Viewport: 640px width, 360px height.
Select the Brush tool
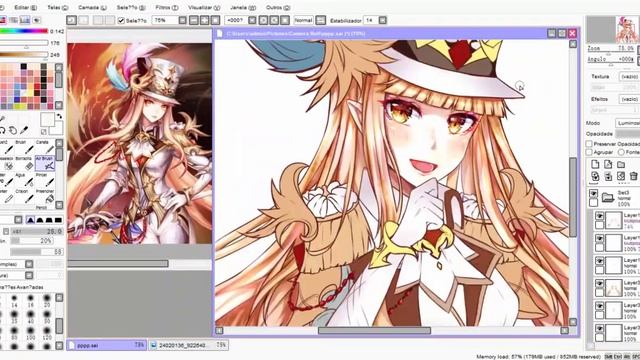click(x=25, y=148)
